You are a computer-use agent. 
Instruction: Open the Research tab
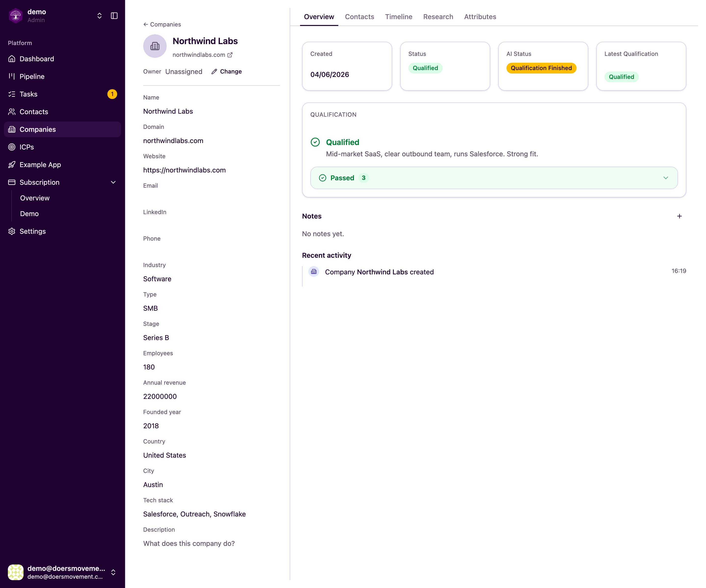[x=438, y=17]
